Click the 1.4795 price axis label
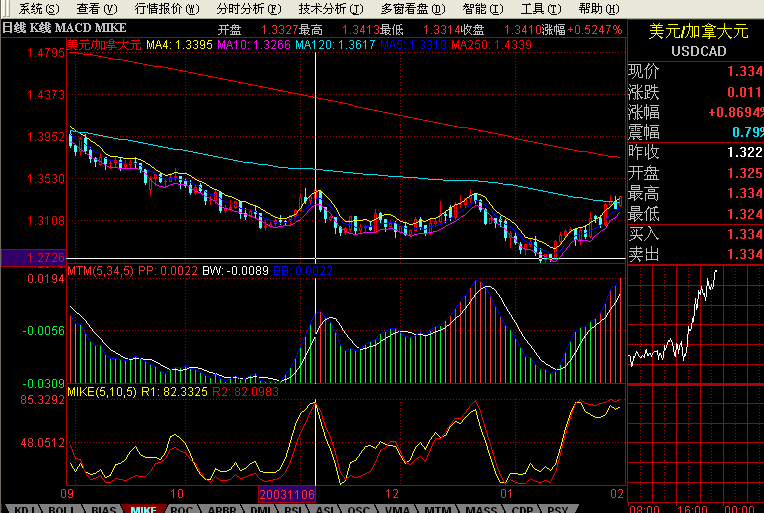This screenshot has height=513, width=764. click(46, 53)
